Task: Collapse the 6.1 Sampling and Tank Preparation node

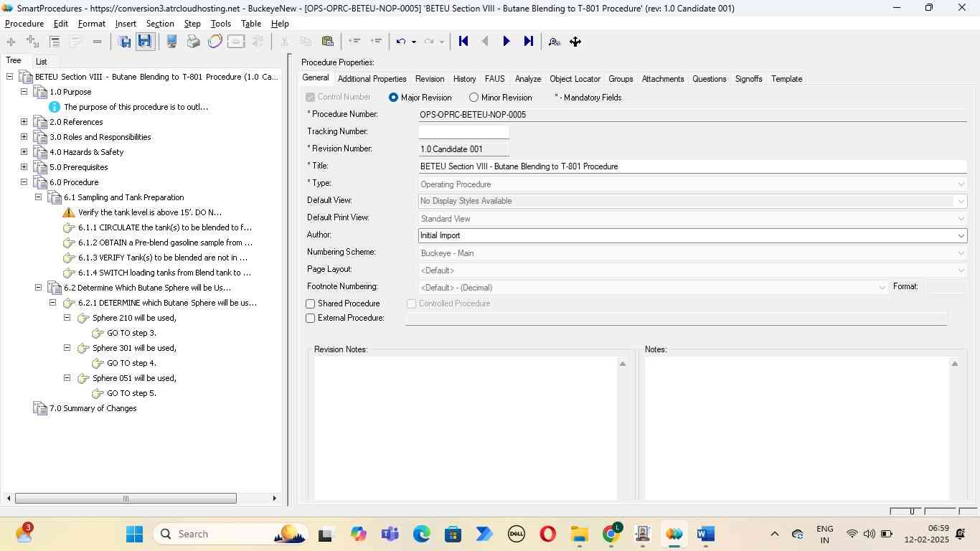Action: [x=38, y=197]
